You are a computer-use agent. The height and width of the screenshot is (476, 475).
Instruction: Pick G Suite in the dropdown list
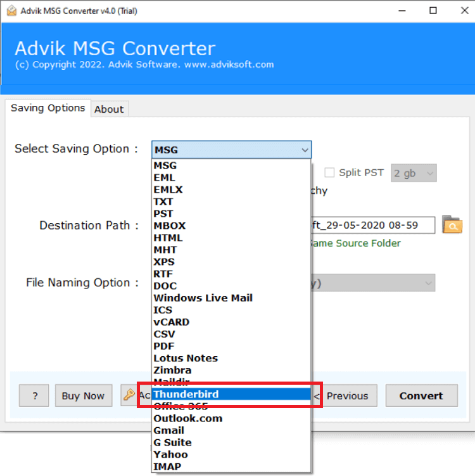tap(231, 442)
